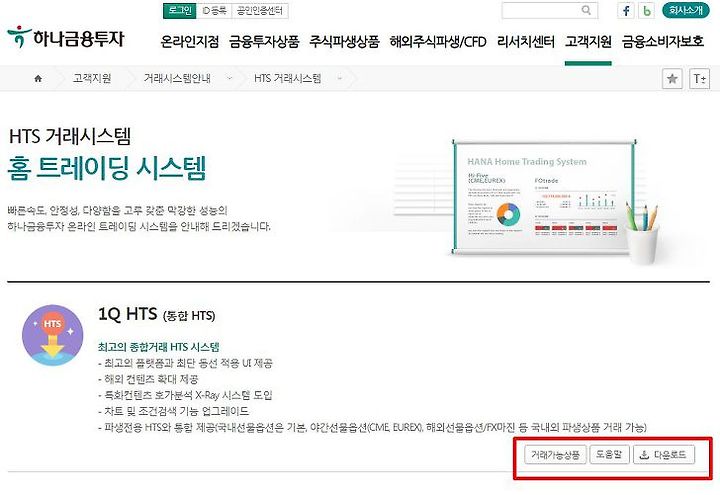The image size is (720, 495).
Task: Click the 거래가능상품 button
Action: [x=555, y=455]
